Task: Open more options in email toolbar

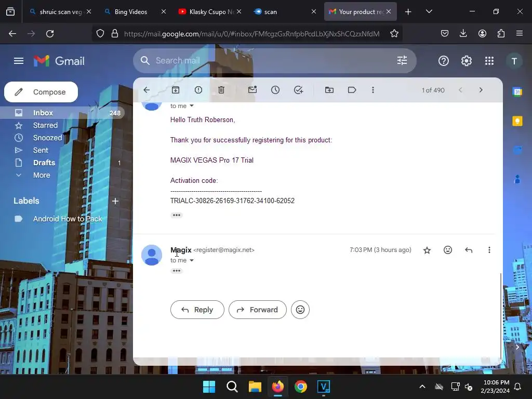Action: tap(373, 90)
